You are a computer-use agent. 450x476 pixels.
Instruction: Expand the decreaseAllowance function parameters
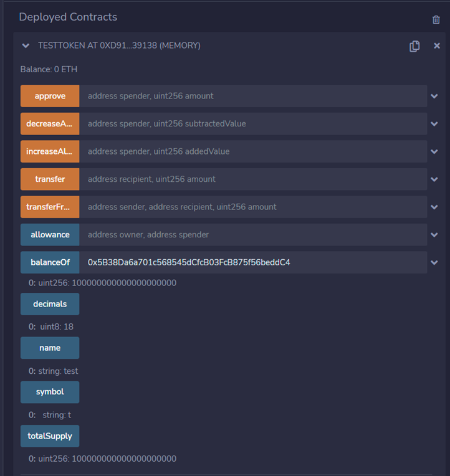pos(434,124)
